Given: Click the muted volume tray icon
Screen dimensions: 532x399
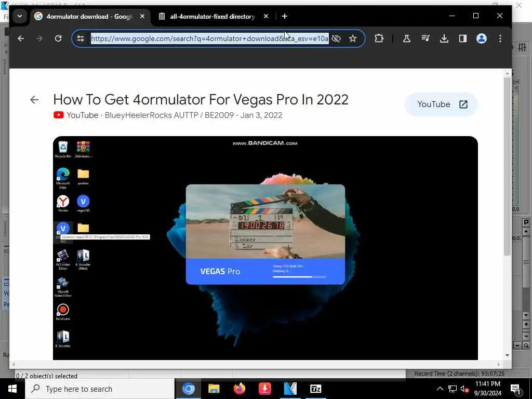Looking at the screenshot, I should [x=464, y=389].
